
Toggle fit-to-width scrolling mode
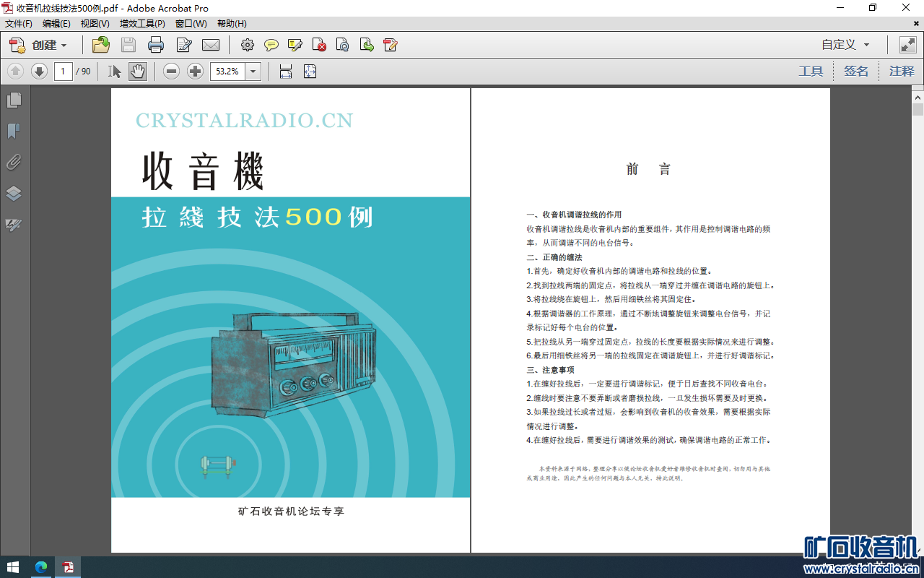coord(286,72)
